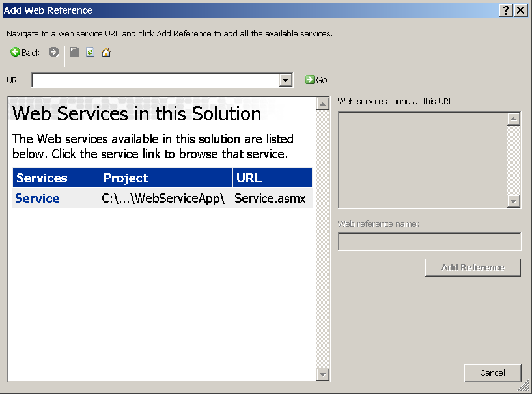532x394 pixels.
Task: Click the Back navigation button
Action: [x=25, y=53]
